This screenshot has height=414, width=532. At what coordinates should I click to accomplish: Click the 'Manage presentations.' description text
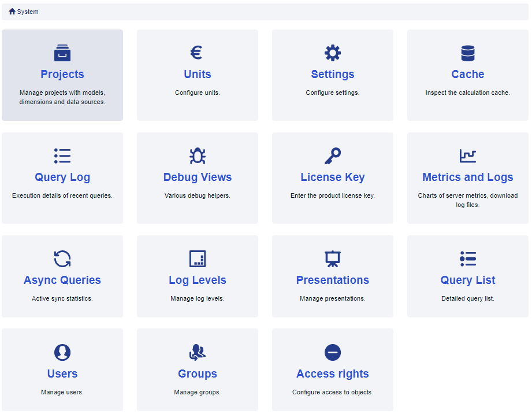[333, 298]
